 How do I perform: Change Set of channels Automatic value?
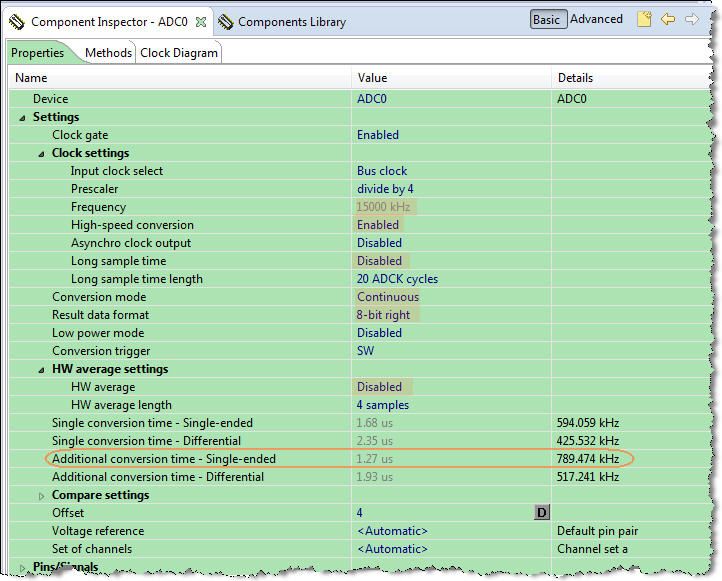[392, 548]
